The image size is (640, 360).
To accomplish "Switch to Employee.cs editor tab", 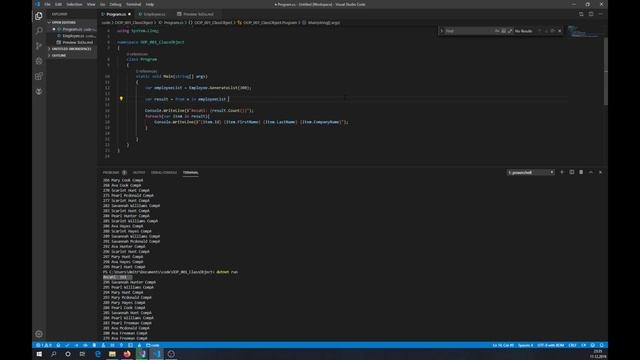I will point(154,14).
